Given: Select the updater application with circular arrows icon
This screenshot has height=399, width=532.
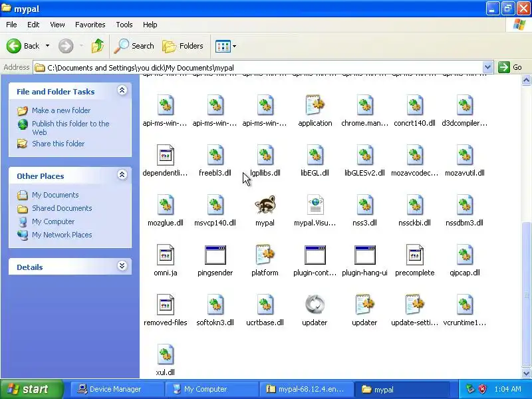Looking at the screenshot, I should pyautogui.click(x=315, y=305).
